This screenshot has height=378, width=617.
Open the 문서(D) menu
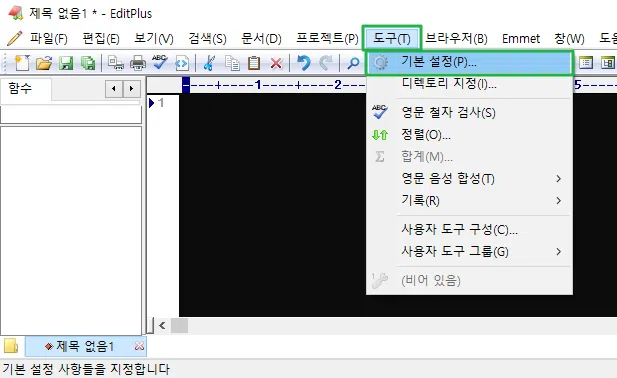(261, 39)
